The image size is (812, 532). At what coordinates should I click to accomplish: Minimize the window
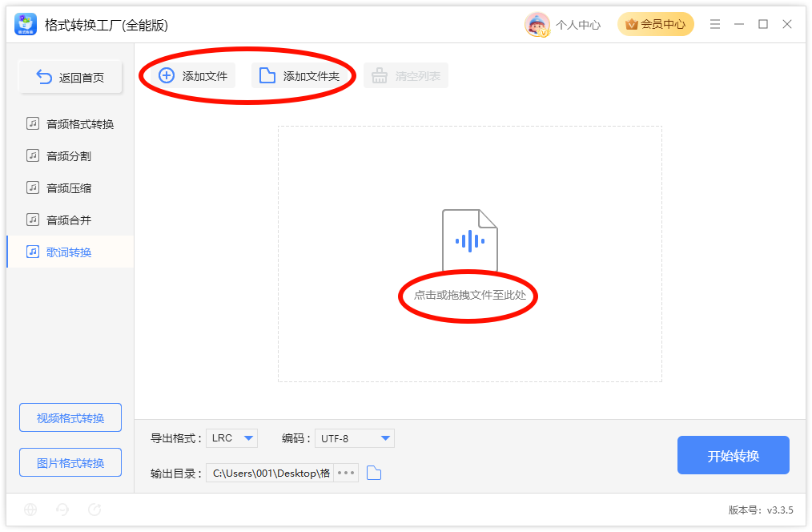click(x=739, y=24)
